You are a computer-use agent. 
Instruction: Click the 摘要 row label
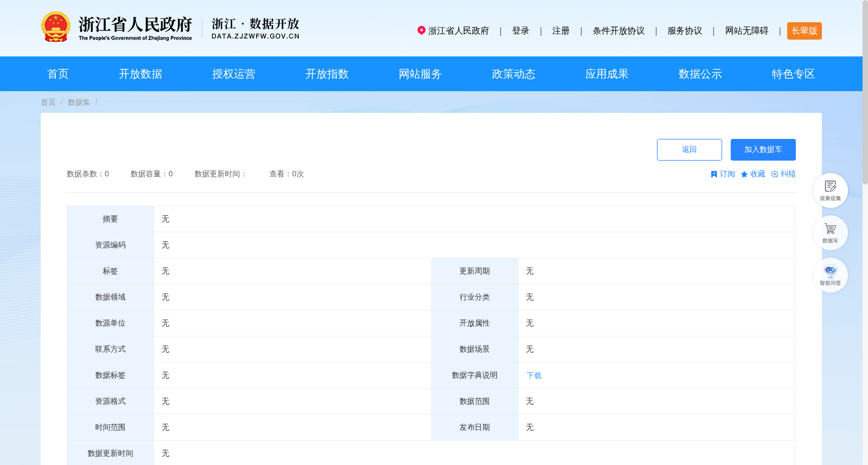click(110, 219)
